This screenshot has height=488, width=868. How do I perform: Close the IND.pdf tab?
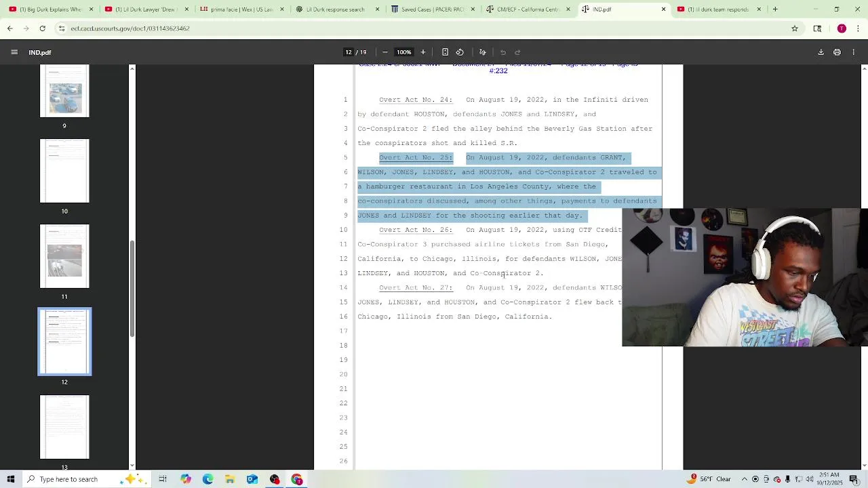click(663, 9)
